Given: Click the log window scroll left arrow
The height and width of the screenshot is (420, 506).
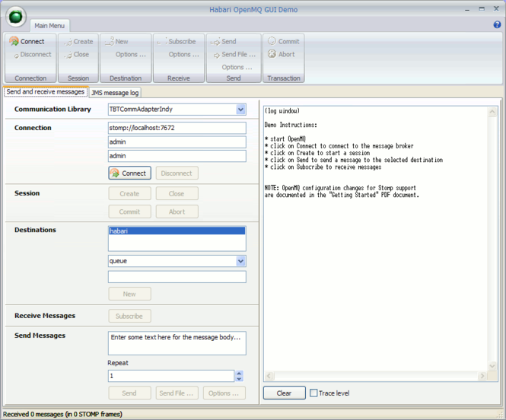Looking at the screenshot, I should point(269,376).
